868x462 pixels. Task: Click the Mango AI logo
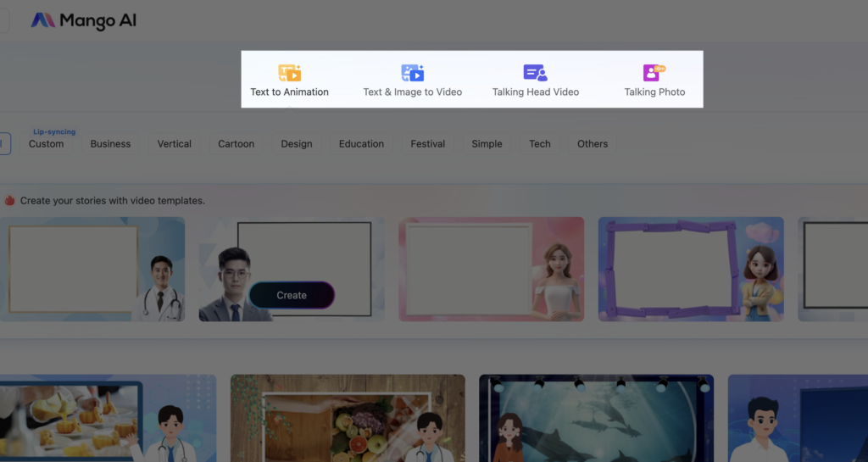(x=84, y=20)
